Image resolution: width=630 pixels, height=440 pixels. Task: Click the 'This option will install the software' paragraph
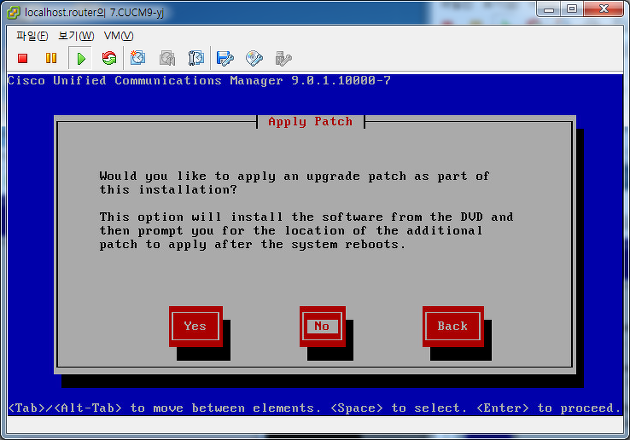click(x=306, y=231)
